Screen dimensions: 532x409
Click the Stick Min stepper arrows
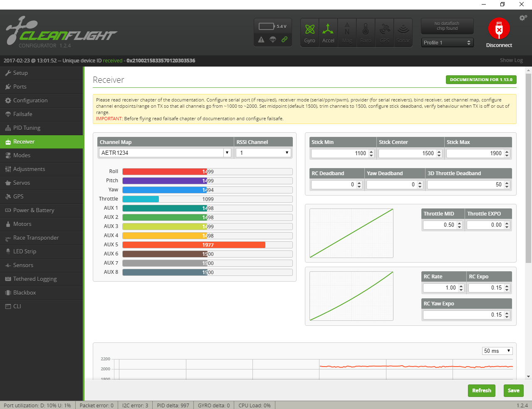click(x=371, y=154)
